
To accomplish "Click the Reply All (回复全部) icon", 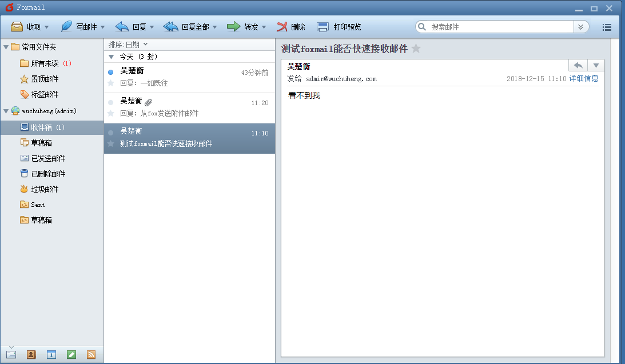I will 170,27.
